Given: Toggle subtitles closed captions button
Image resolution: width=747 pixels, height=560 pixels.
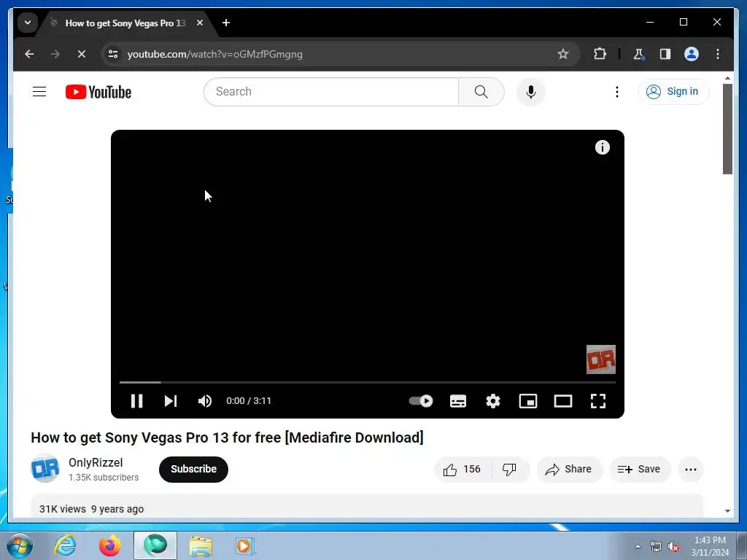Looking at the screenshot, I should click(x=458, y=401).
